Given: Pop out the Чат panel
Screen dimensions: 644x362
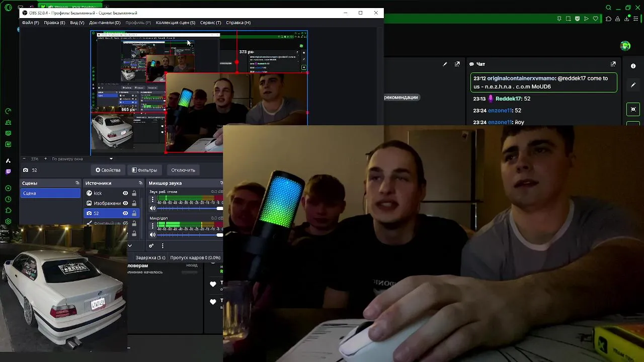Looking at the screenshot, I should (x=613, y=64).
